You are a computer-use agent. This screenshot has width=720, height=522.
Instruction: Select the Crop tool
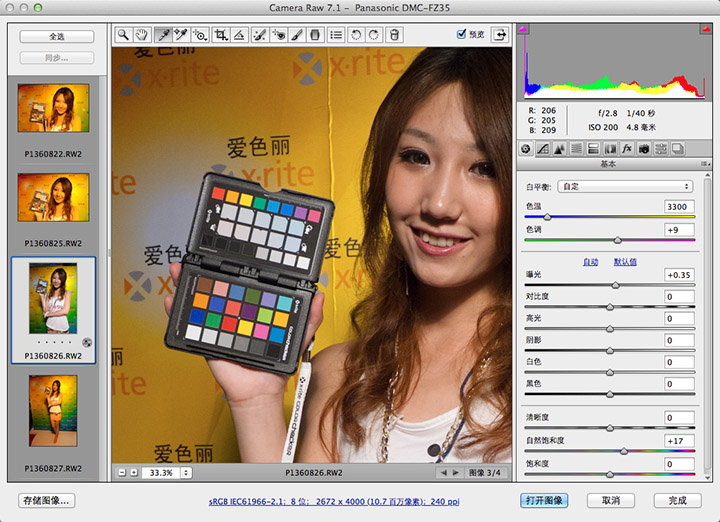(221, 35)
